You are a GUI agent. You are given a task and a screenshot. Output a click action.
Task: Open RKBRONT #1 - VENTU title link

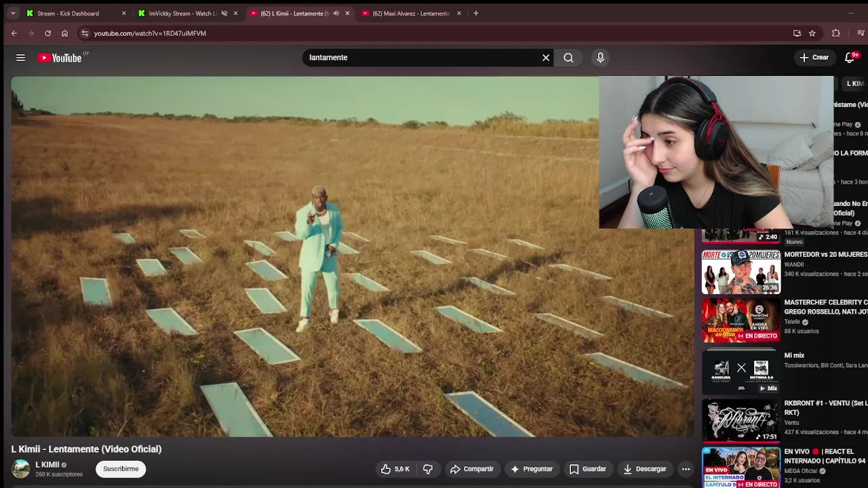[x=826, y=407]
